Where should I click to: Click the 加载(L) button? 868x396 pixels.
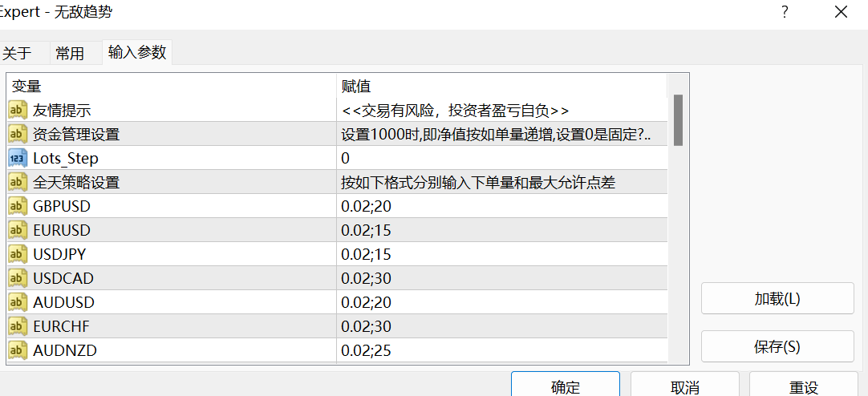[777, 299]
